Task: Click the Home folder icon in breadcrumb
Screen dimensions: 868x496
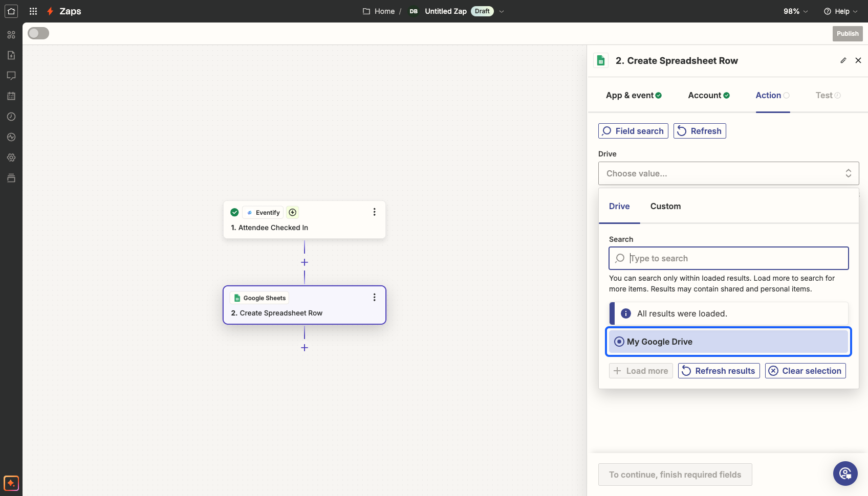Action: tap(366, 11)
